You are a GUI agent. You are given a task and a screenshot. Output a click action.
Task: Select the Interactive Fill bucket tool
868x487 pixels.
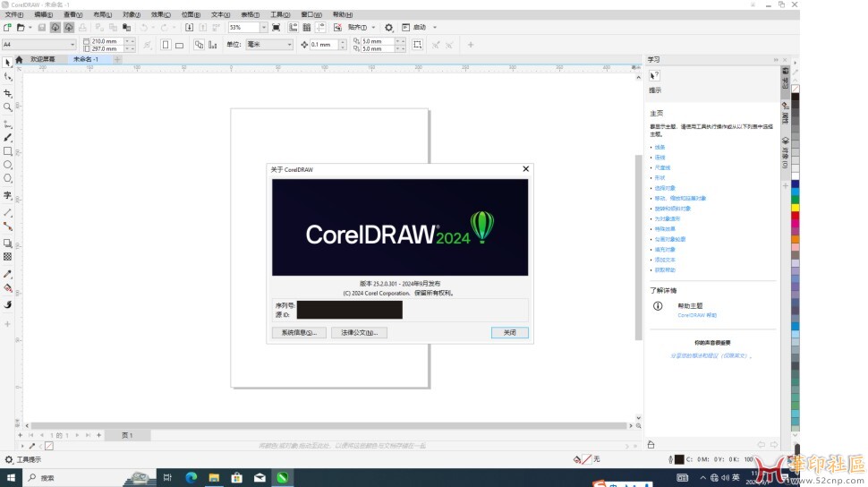pyautogui.click(x=8, y=287)
